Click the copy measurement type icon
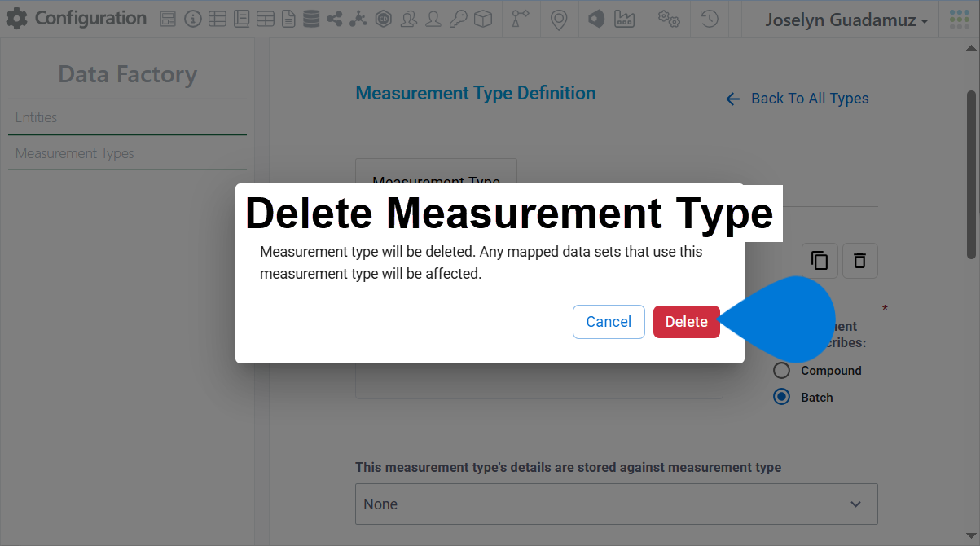 click(x=820, y=261)
